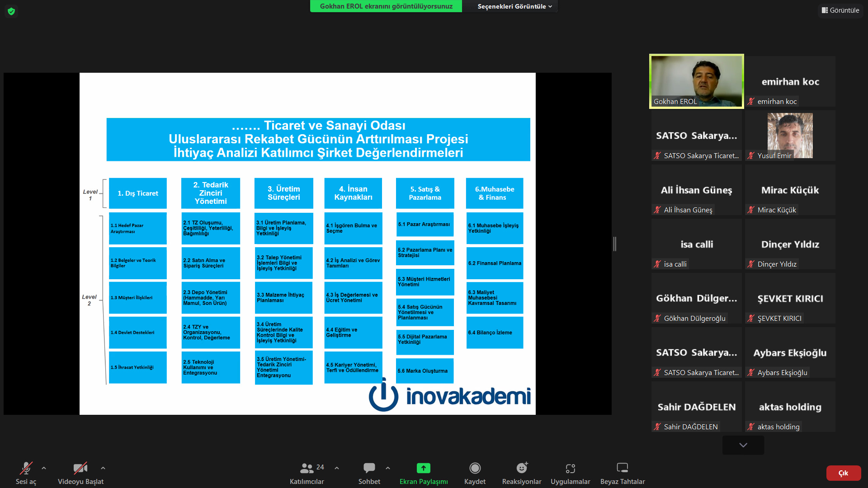Open the Görüntüle view layout menu
This screenshot has width=868, height=488.
[840, 10]
